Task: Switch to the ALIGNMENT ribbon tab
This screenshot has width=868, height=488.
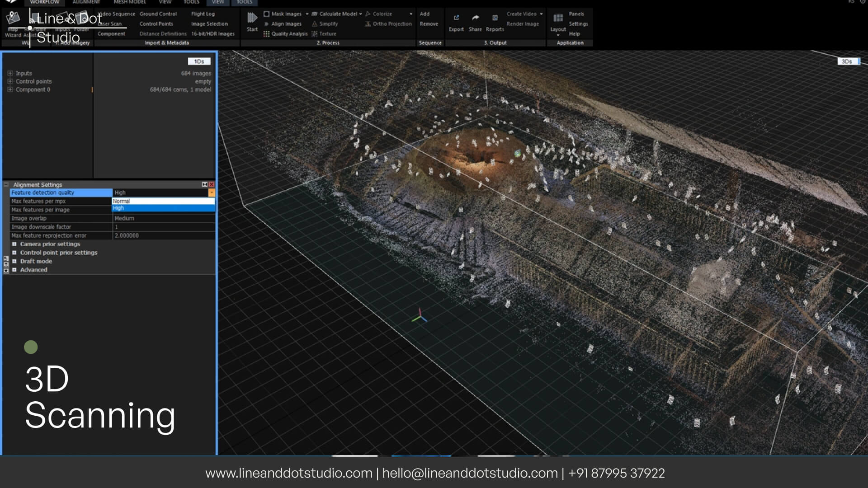Action: point(86,2)
